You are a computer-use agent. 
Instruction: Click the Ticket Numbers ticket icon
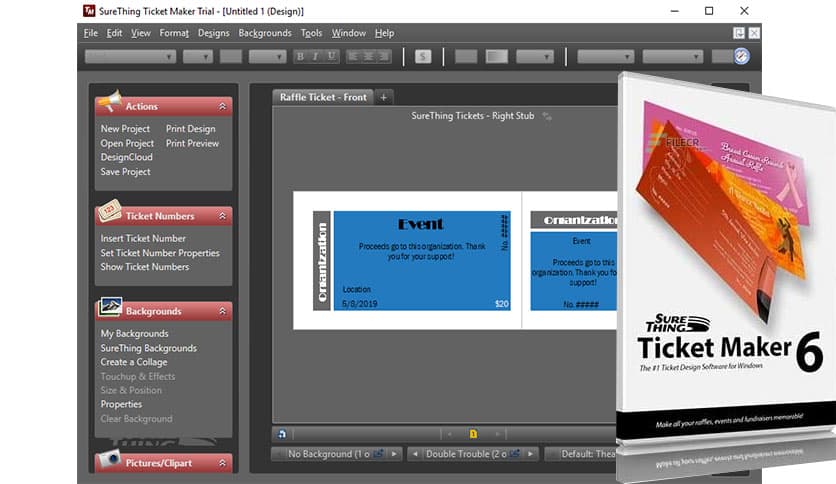110,211
